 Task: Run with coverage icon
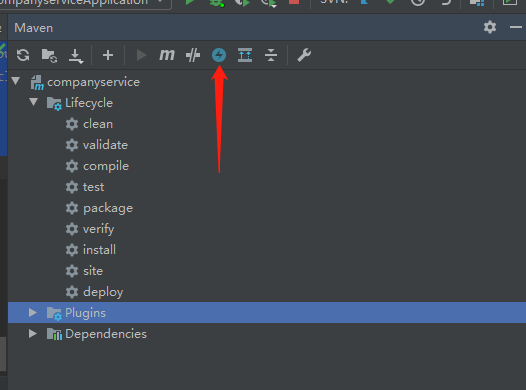tap(242, 3)
